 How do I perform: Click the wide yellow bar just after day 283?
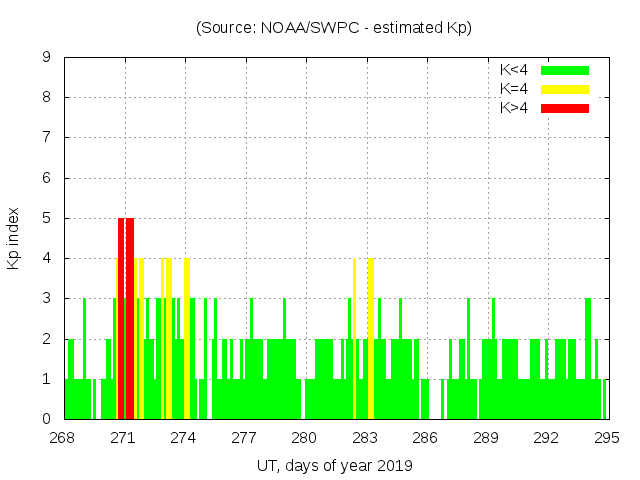(x=371, y=338)
